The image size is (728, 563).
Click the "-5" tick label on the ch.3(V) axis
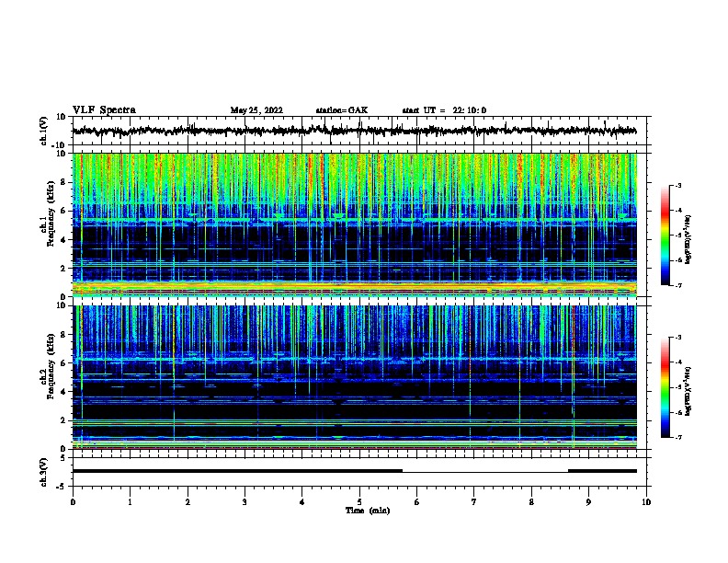tap(62, 487)
